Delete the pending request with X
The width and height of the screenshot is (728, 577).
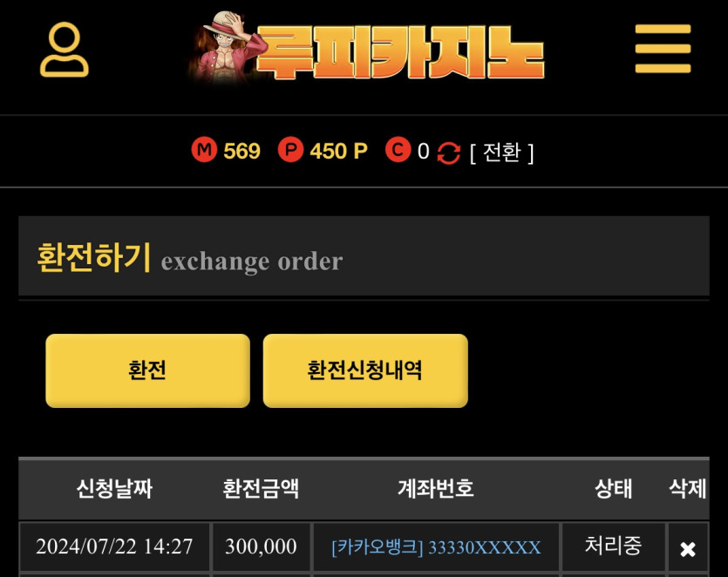[x=688, y=549]
